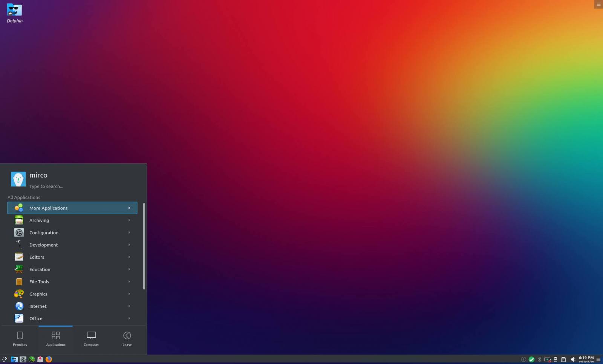The width and height of the screenshot is (603, 364).
Task: Switch to the Favorites tab
Action: (20, 338)
